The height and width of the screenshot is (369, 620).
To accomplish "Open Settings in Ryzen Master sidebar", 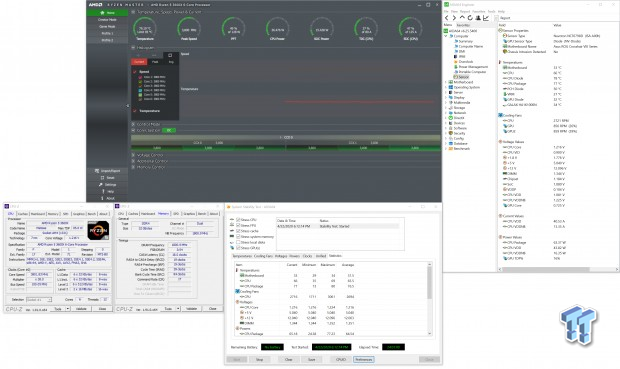I will (108, 185).
